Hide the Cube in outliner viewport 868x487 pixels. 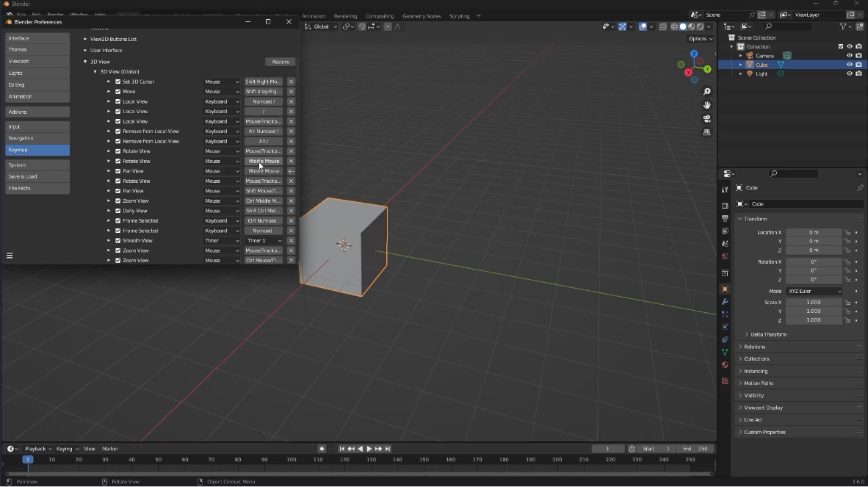[x=849, y=65]
